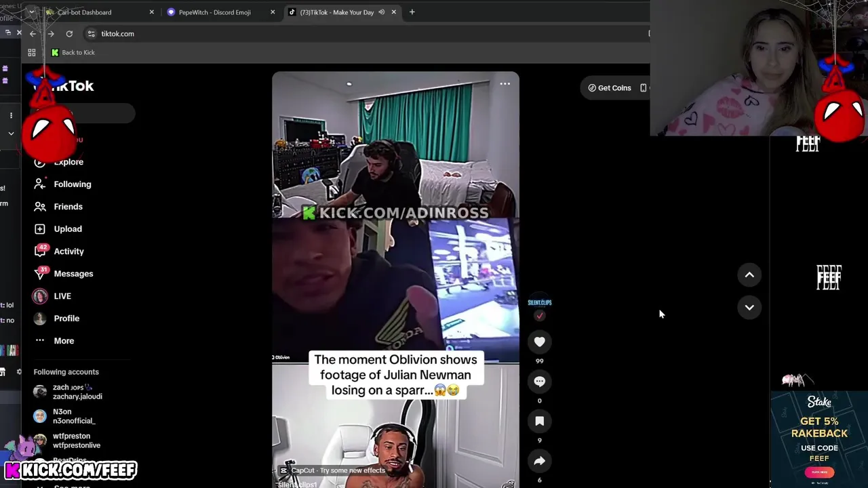The image size is (868, 488).
Task: Follow creator with red badge under avatar
Action: [540, 316]
